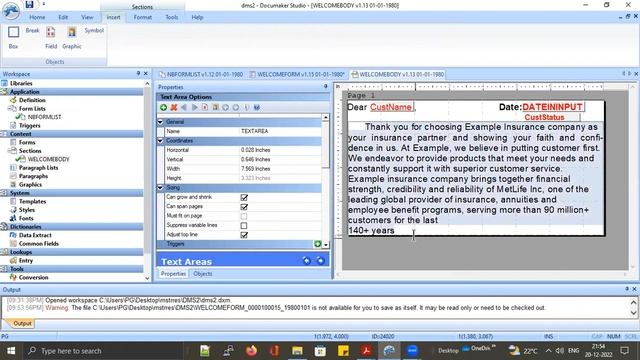
Task: Open the Format ribbon tab
Action: [143, 17]
